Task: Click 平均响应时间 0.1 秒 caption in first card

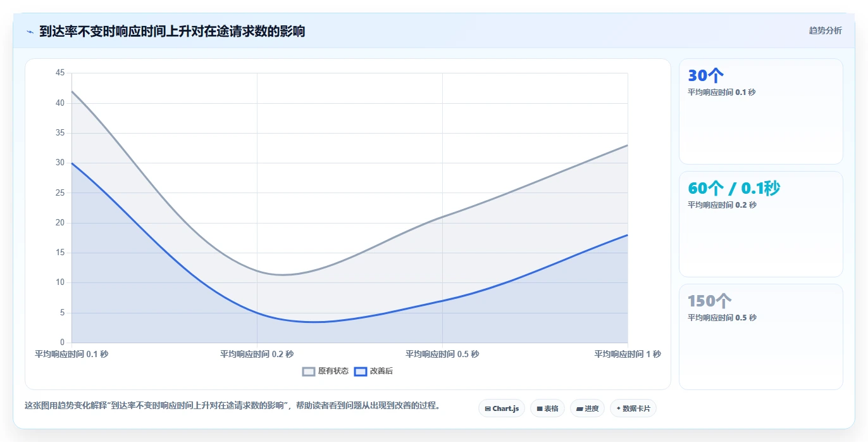Action: 722,92
